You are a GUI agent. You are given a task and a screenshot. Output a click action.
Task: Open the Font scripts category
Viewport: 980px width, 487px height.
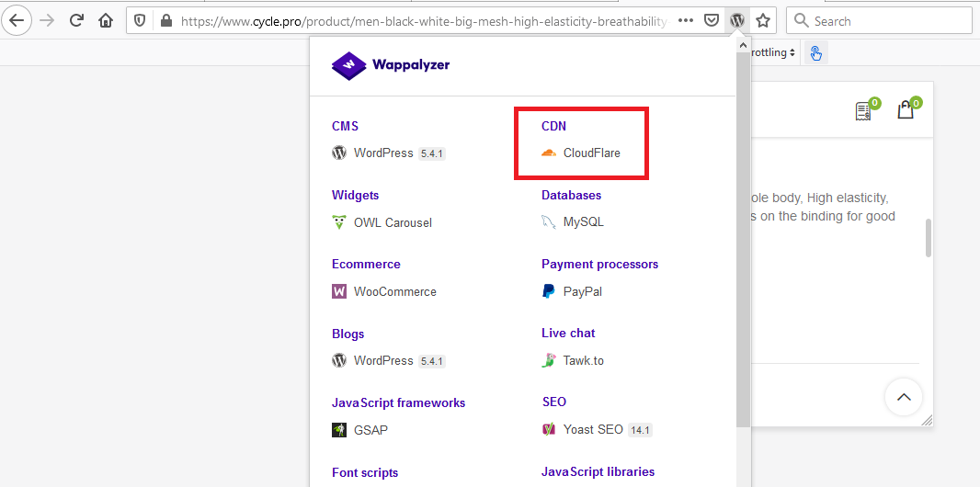click(365, 472)
